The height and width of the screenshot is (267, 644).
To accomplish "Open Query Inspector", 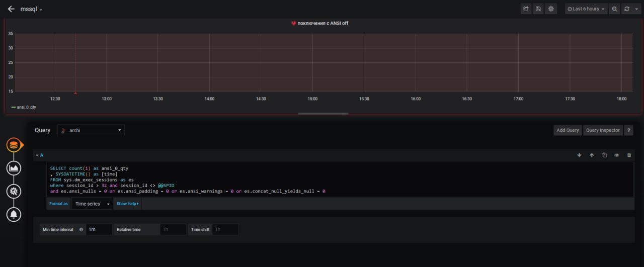I will tap(603, 130).
